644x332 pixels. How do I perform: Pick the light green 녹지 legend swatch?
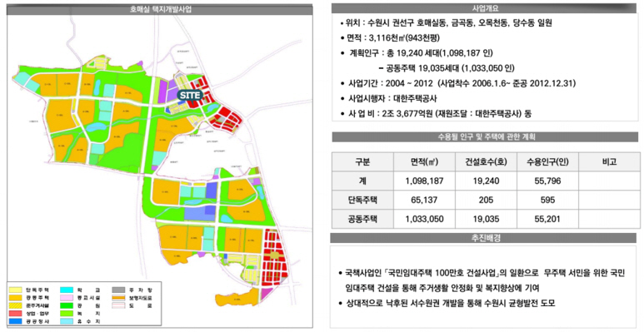coord(67,314)
